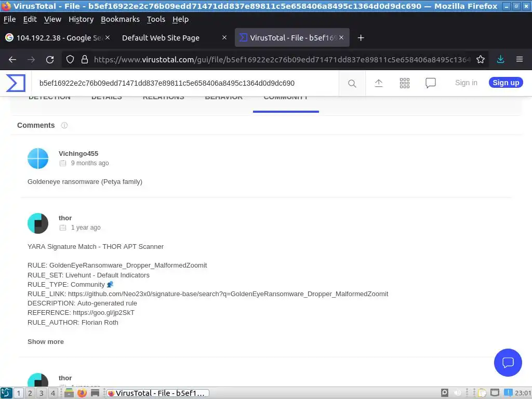
Task: Open the Bookmarks menu
Action: pyautogui.click(x=120, y=19)
